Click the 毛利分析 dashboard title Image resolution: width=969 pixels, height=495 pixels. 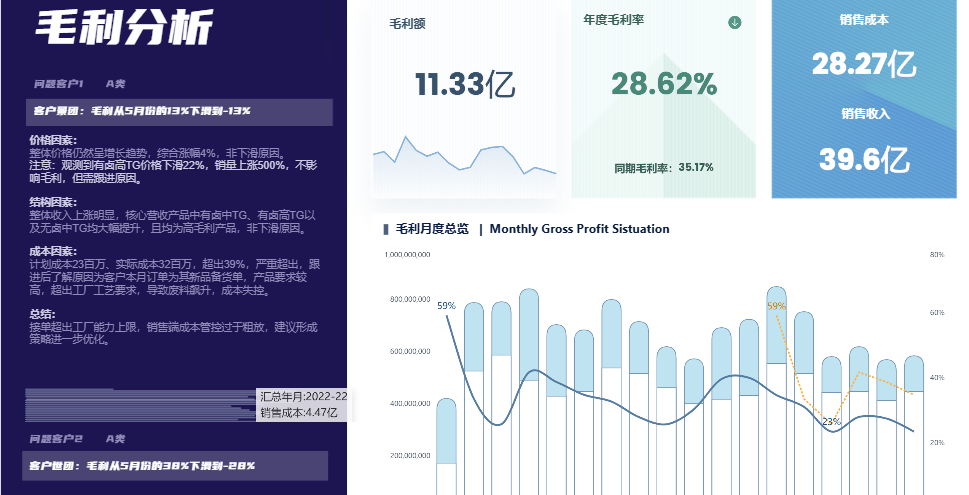(124, 27)
